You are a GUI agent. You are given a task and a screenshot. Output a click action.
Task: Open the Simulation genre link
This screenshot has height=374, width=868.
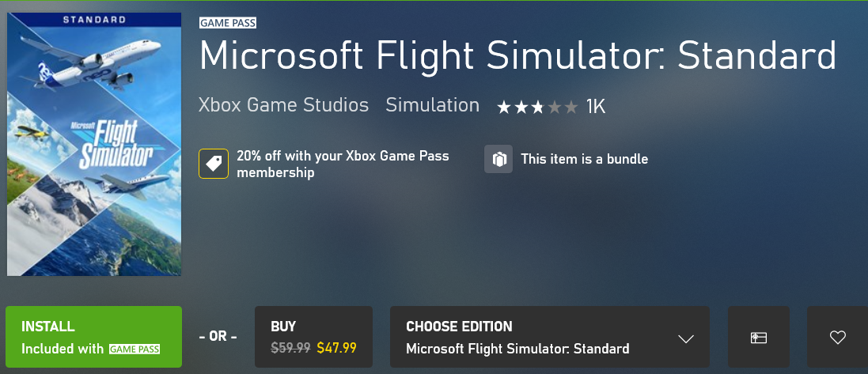pos(432,105)
